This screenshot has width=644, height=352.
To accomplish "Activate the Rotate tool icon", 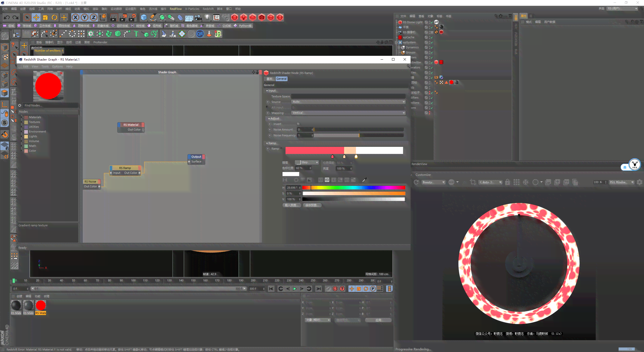I will [x=54, y=17].
